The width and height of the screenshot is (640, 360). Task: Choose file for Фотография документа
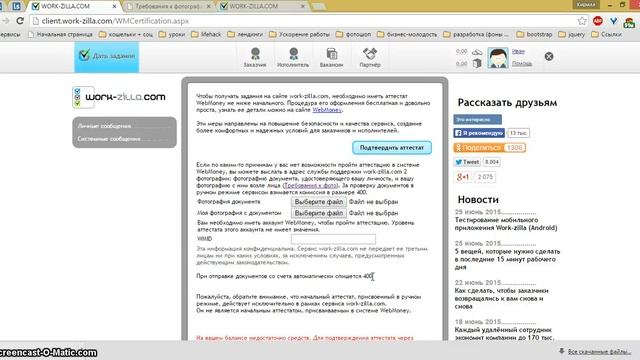coord(319,202)
